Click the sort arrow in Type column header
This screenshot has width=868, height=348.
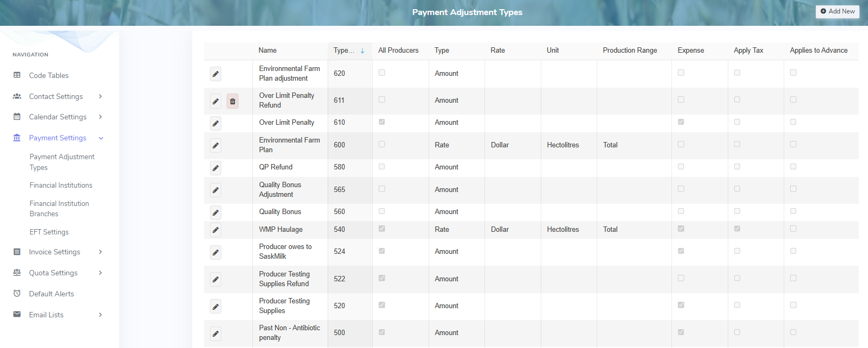click(363, 51)
